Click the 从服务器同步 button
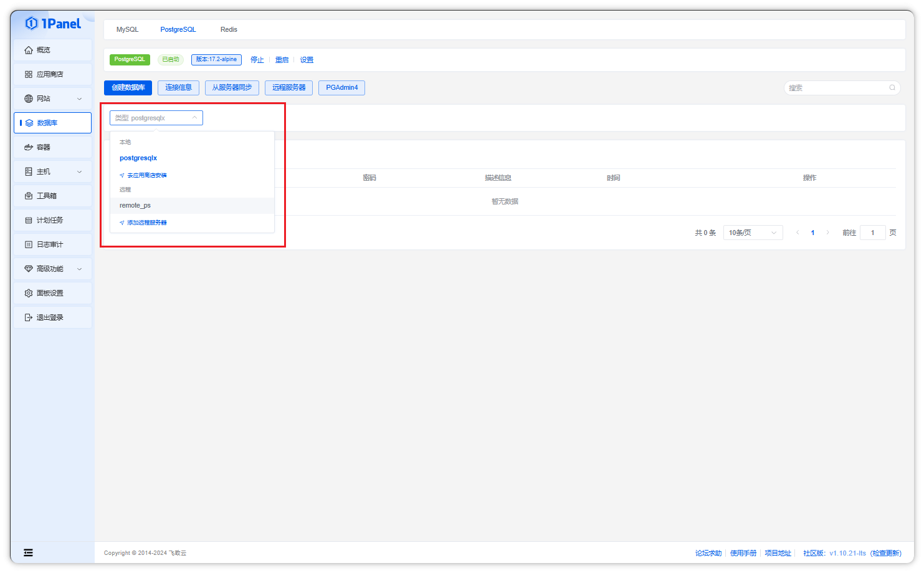 coord(232,88)
